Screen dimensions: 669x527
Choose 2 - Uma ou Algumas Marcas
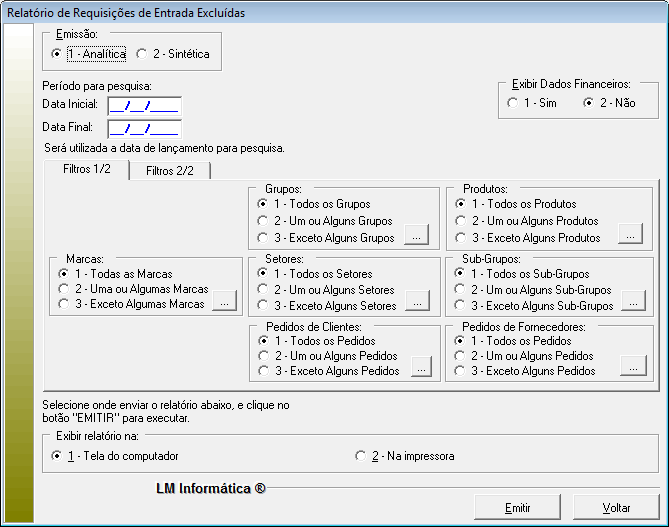[65, 289]
